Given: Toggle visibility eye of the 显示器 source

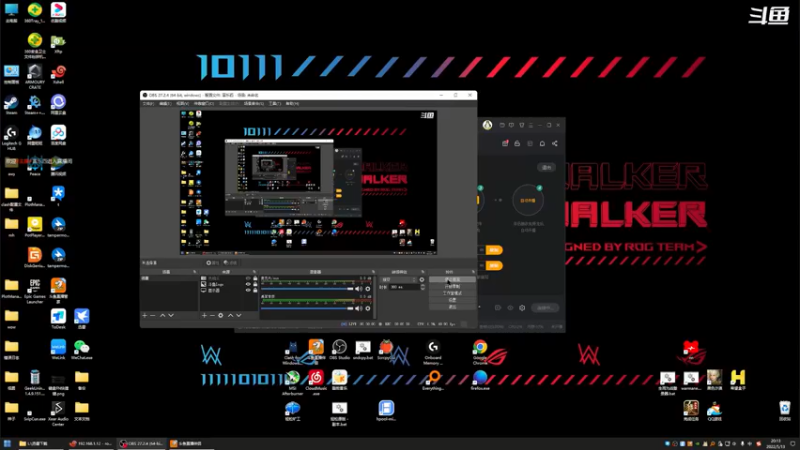Looking at the screenshot, I should 248,290.
